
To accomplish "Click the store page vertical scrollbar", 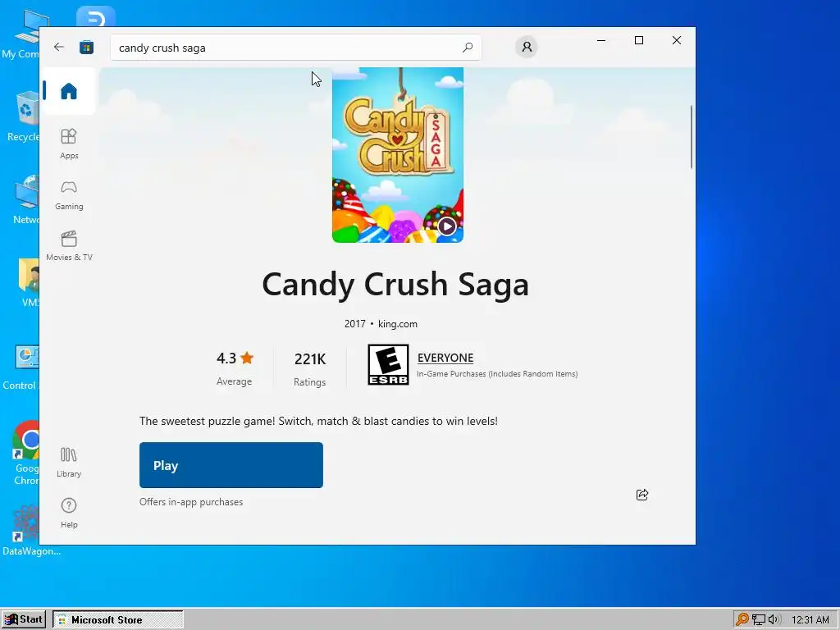I will click(691, 138).
